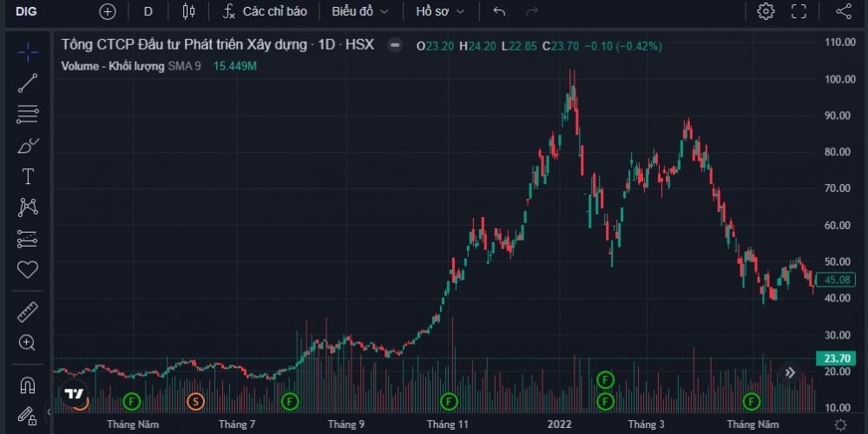Screen dimensions: 868x434
Task: Select the Volume - Khối lượng SMA 9 legend
Action: (131, 67)
